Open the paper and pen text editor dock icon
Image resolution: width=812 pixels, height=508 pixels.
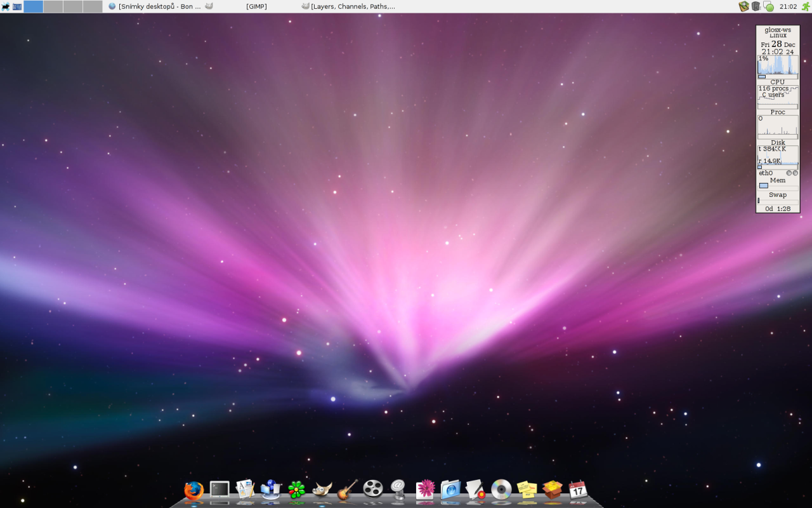(x=476, y=490)
